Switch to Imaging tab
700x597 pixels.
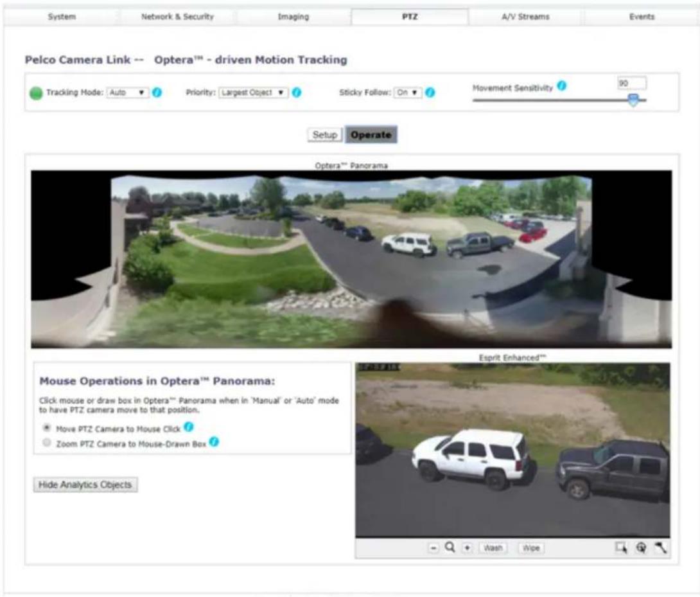pos(293,17)
